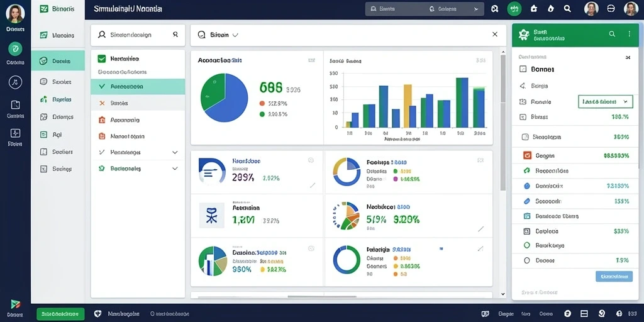
Task: Click the home icon in top bar
Action: [534, 9]
